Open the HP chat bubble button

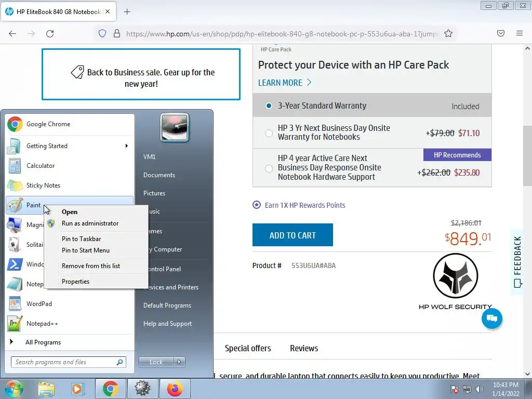click(x=491, y=318)
